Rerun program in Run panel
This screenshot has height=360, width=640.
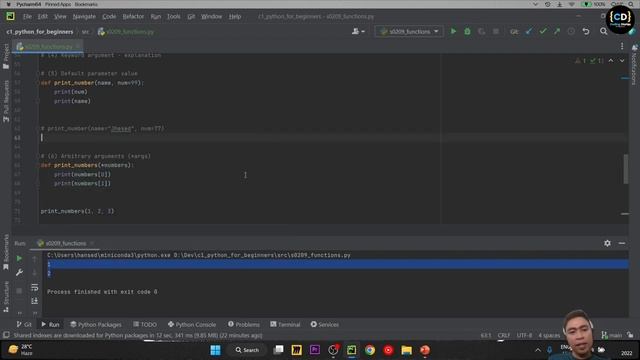(x=19, y=258)
